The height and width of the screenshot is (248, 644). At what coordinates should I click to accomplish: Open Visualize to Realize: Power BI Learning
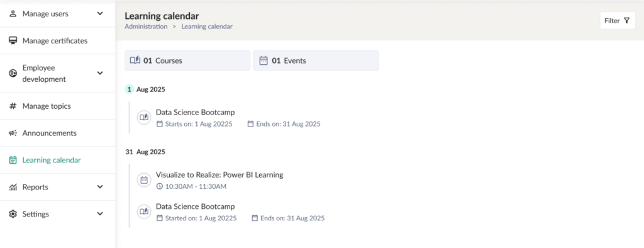click(x=219, y=175)
